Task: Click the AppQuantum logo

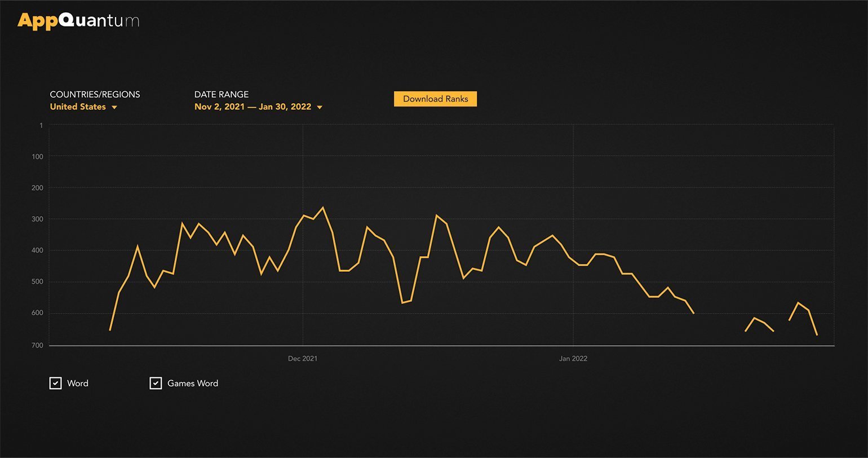Action: (78, 21)
